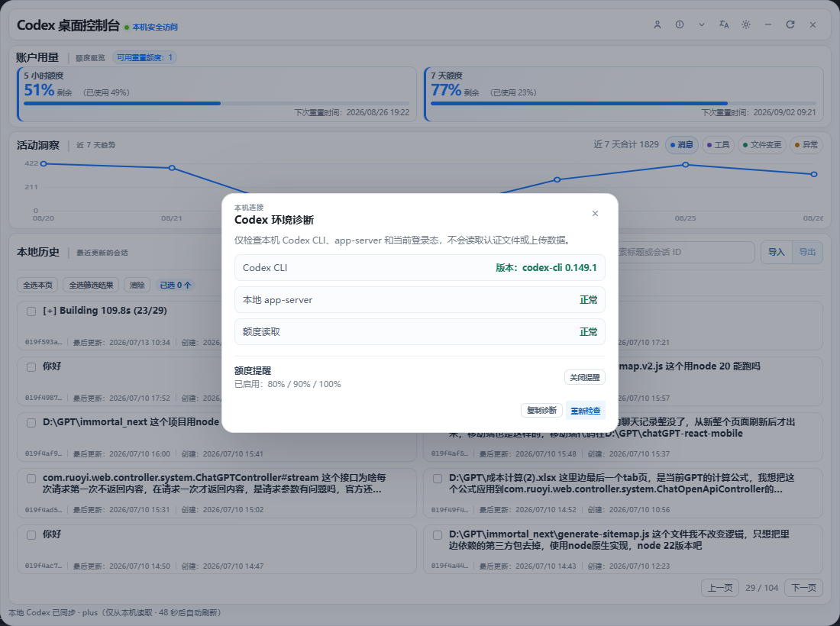Open the diagnostics info icon

point(680,24)
